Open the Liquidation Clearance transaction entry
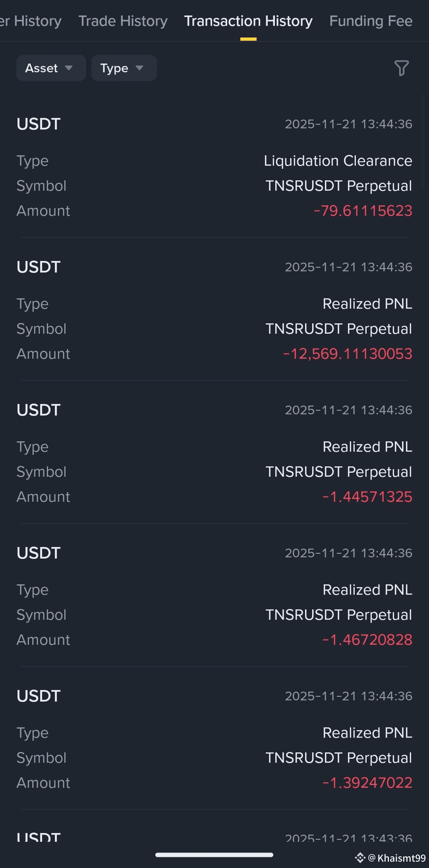The image size is (429, 868). 214,166
